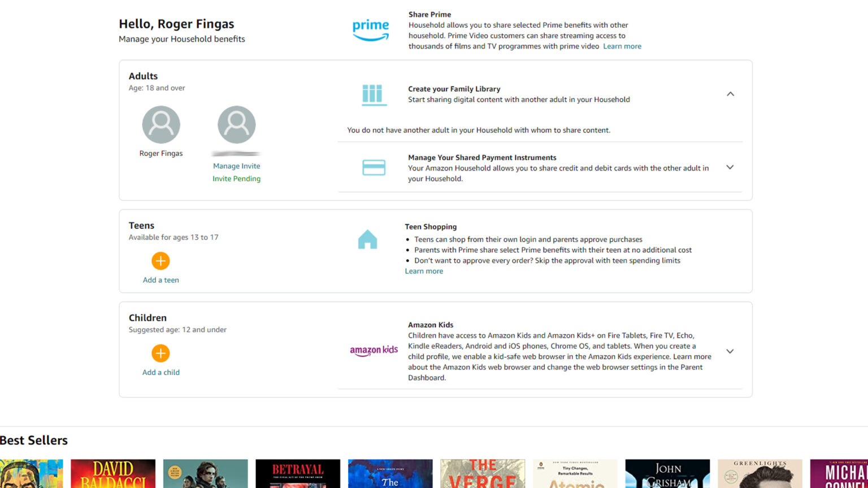The image size is (868, 488).
Task: Click the Family Library bookshelf icon
Action: pyautogui.click(x=374, y=95)
